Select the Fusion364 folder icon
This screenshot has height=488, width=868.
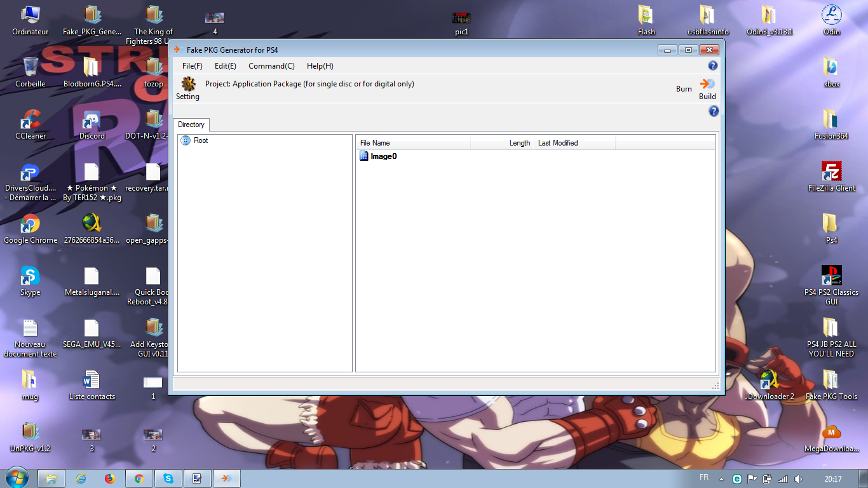[831, 125]
